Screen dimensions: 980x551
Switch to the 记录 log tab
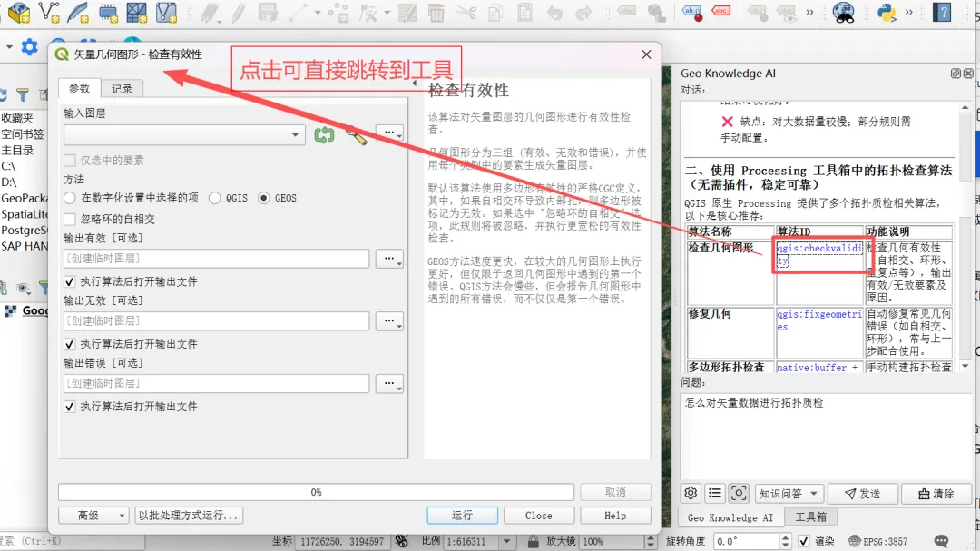pyautogui.click(x=122, y=89)
